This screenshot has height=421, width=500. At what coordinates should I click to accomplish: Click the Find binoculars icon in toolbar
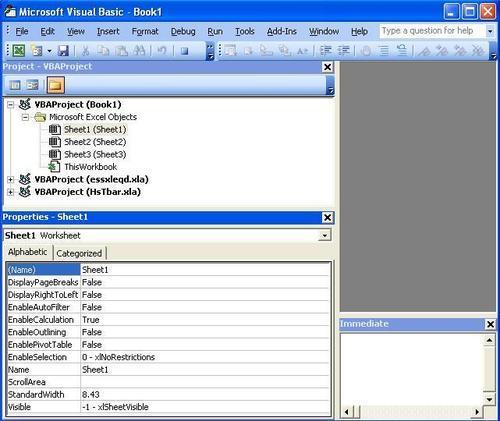[139, 51]
